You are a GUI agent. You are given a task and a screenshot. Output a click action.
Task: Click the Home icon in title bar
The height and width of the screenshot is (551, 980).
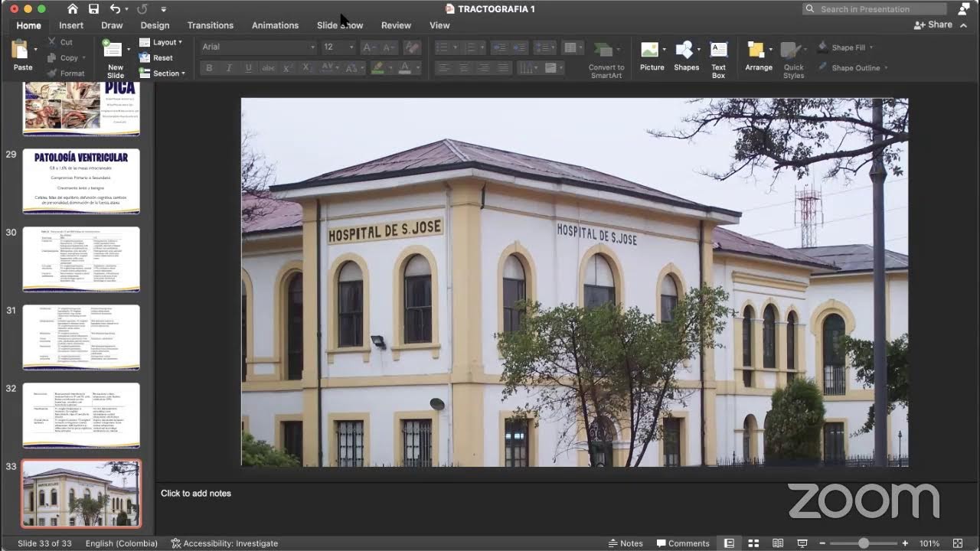[x=73, y=9]
